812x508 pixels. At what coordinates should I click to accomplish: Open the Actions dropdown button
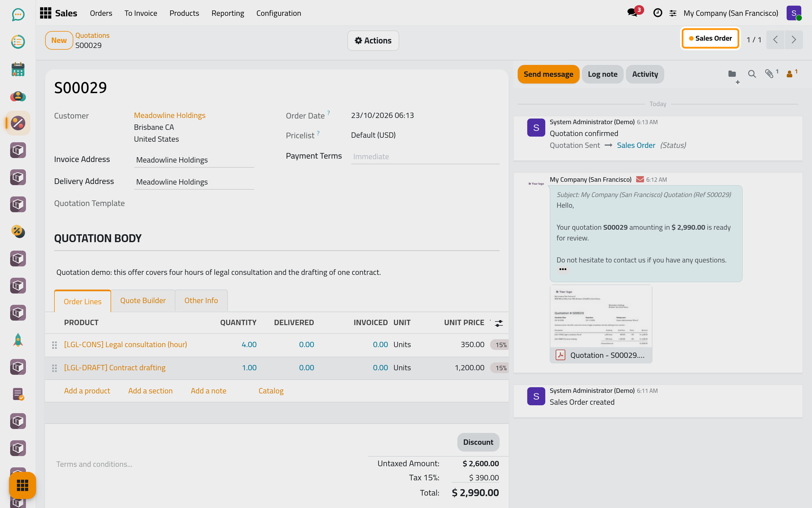tap(373, 41)
